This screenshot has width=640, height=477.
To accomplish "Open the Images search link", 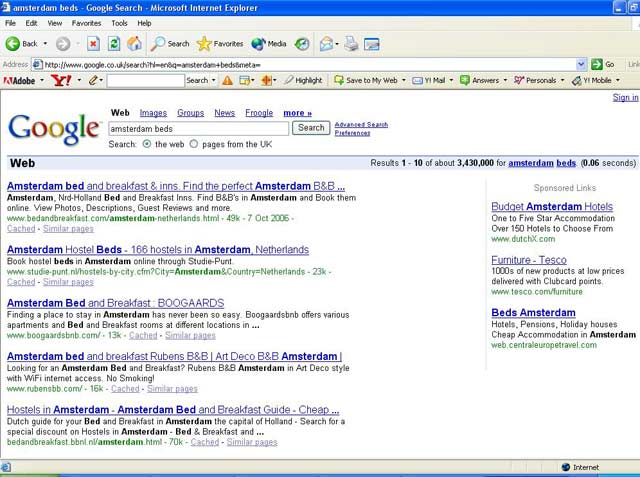I will point(153,113).
